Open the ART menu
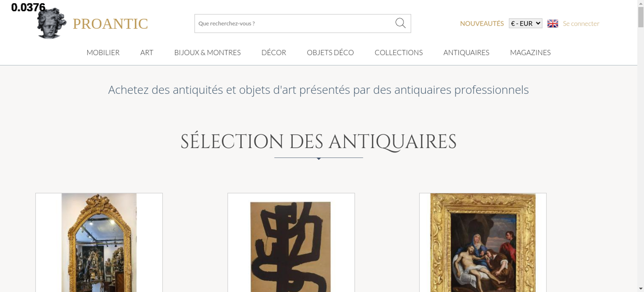 pyautogui.click(x=147, y=52)
